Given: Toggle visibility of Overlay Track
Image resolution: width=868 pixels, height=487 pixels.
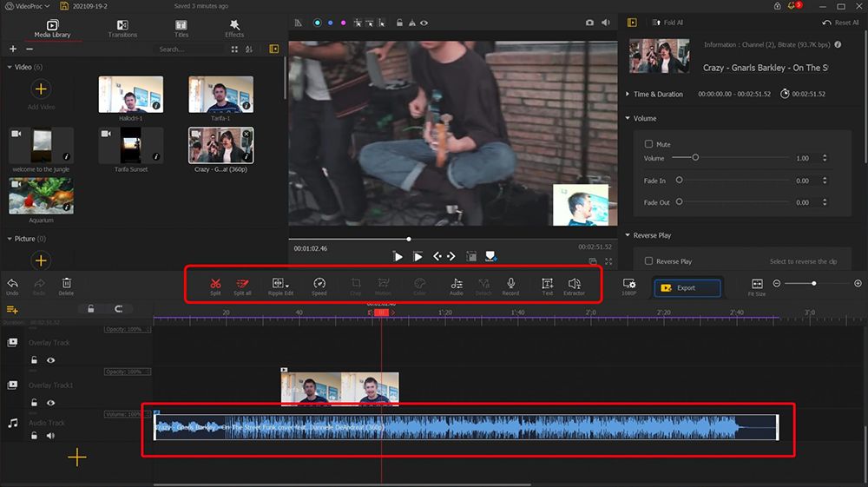Looking at the screenshot, I should (51, 360).
